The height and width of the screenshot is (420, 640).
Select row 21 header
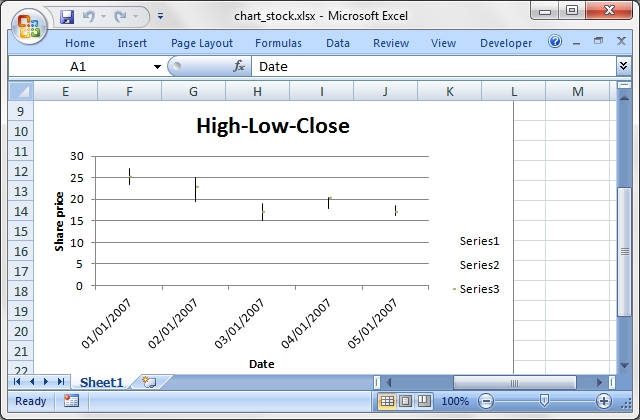click(21, 351)
